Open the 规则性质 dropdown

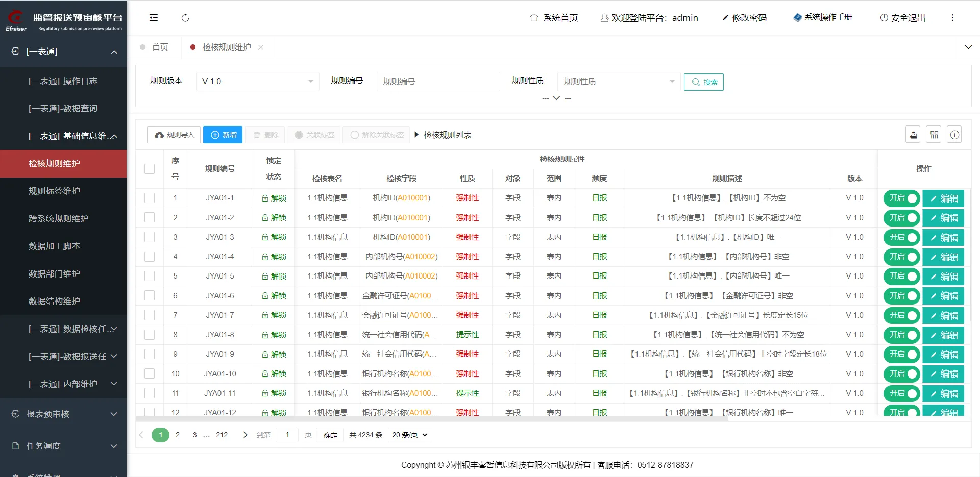coord(619,82)
